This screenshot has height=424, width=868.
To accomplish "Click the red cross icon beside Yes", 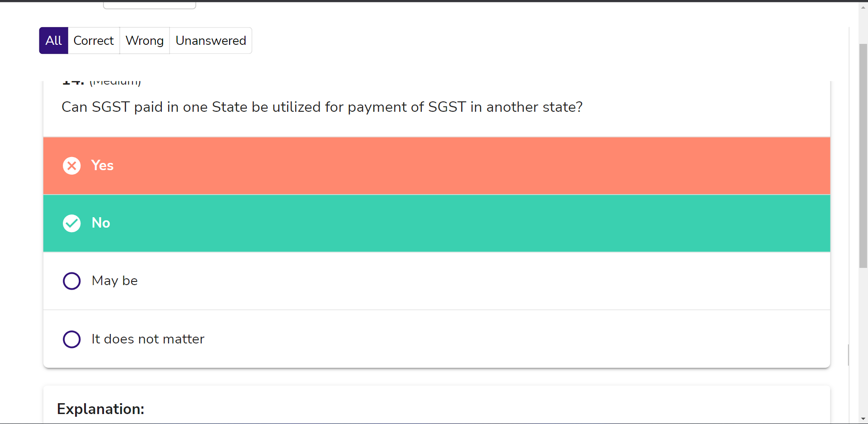I will point(71,166).
